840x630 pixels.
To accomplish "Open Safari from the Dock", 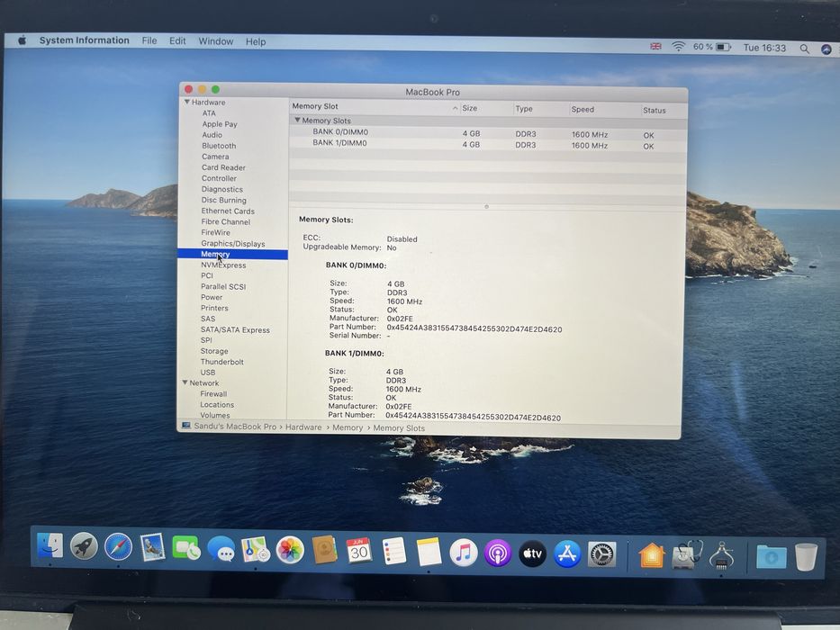I will [x=119, y=547].
